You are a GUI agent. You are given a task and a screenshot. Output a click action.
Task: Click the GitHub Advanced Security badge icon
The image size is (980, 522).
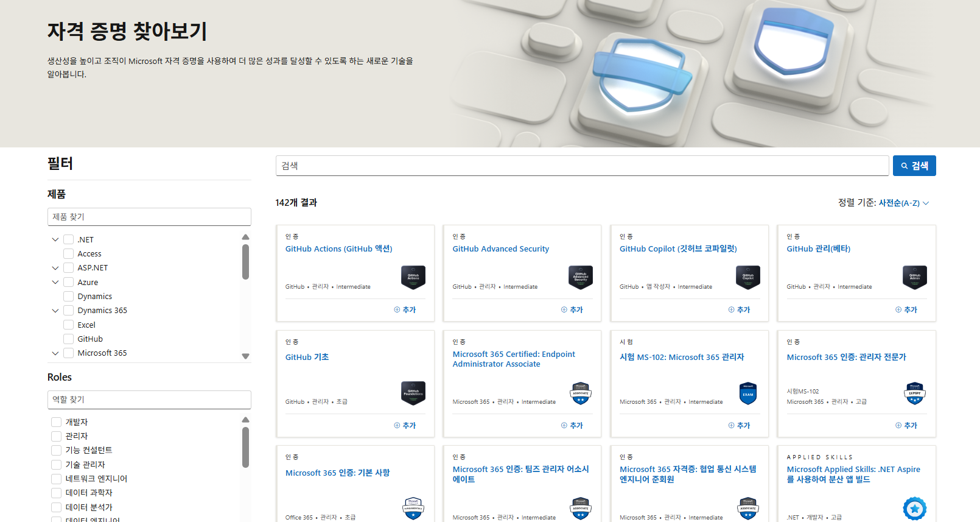click(x=581, y=277)
